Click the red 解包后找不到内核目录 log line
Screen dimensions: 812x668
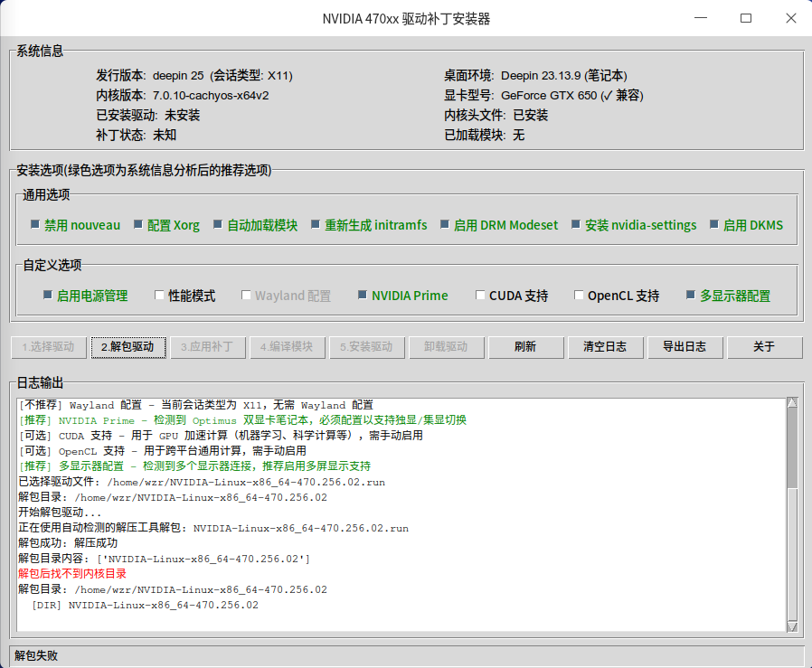(x=72, y=574)
